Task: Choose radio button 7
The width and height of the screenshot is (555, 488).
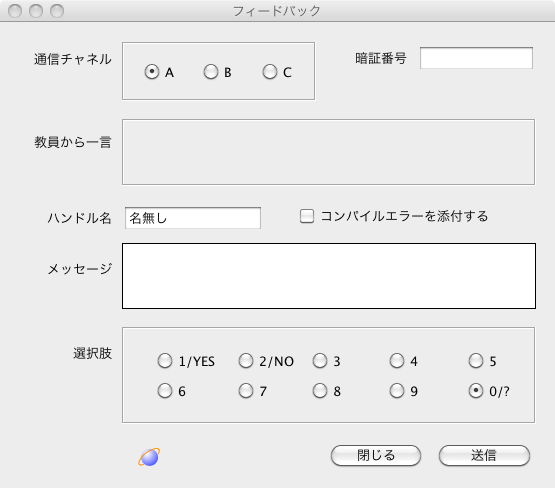Action: pos(246,391)
